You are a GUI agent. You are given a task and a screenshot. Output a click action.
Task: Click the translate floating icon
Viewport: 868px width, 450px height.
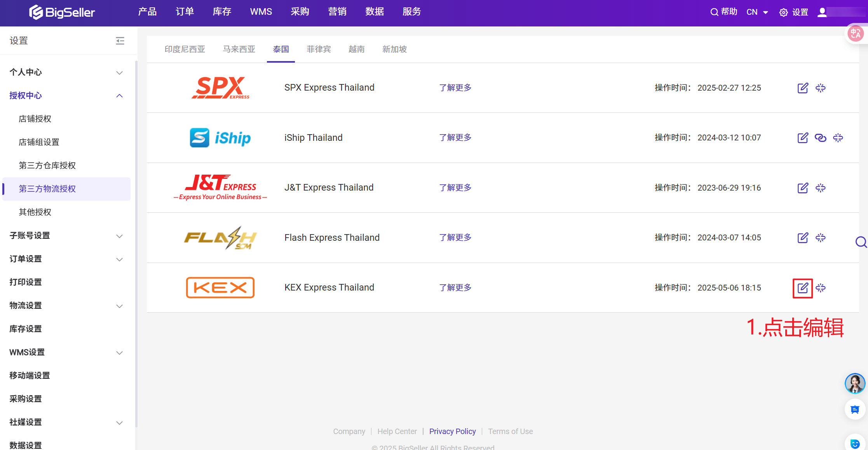tap(855, 33)
